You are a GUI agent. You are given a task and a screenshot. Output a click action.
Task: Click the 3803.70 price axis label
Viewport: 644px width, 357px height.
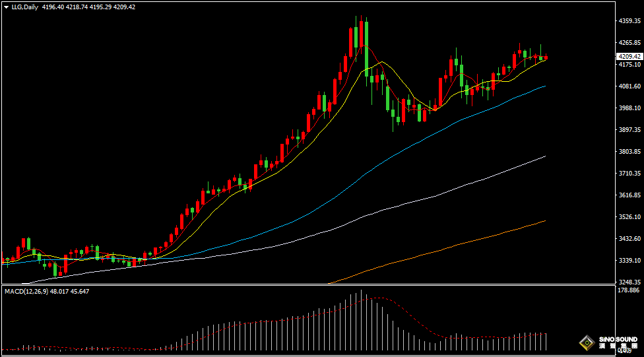tap(629, 152)
